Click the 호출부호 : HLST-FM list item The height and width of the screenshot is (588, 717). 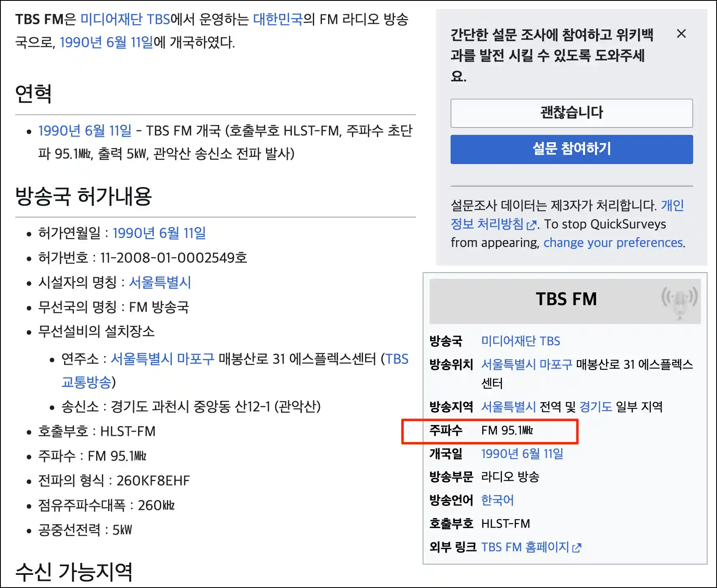(x=97, y=431)
